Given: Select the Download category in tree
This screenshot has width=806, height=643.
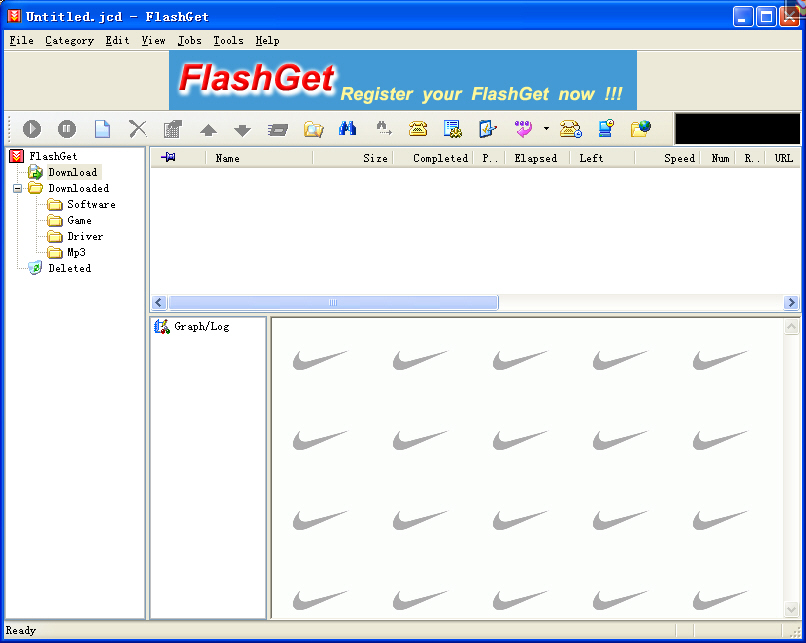Looking at the screenshot, I should (72, 172).
